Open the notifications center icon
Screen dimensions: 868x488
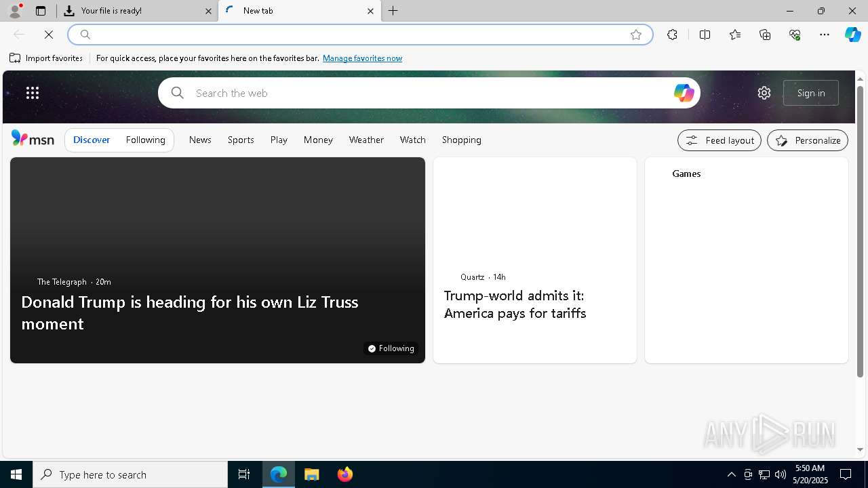[x=846, y=474]
